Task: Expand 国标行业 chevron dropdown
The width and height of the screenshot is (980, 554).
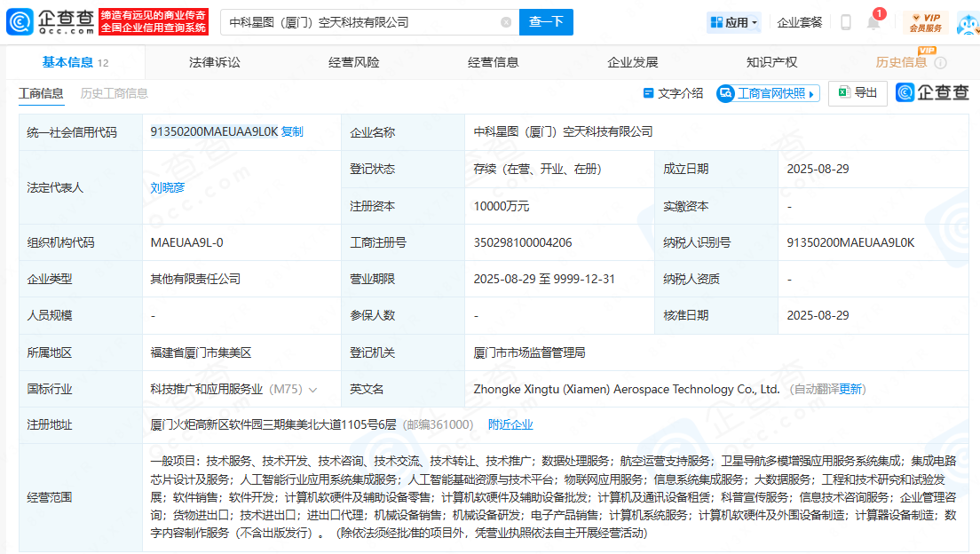Action: 313,390
